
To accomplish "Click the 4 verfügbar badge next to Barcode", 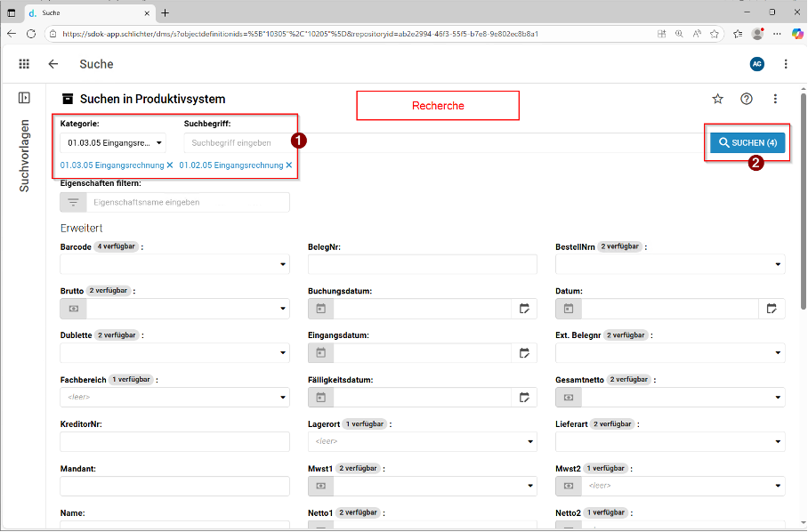I will click(116, 246).
